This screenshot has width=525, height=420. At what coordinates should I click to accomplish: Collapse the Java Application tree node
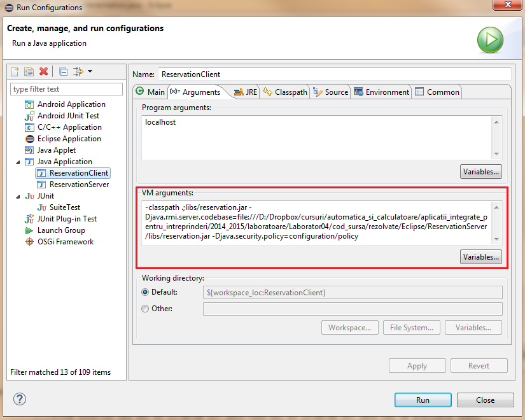pyautogui.click(x=18, y=162)
